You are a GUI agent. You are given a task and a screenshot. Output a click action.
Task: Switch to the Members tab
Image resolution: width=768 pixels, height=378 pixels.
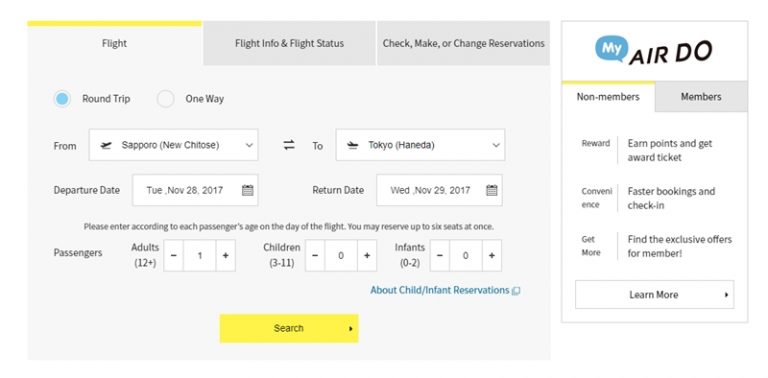[x=701, y=96]
